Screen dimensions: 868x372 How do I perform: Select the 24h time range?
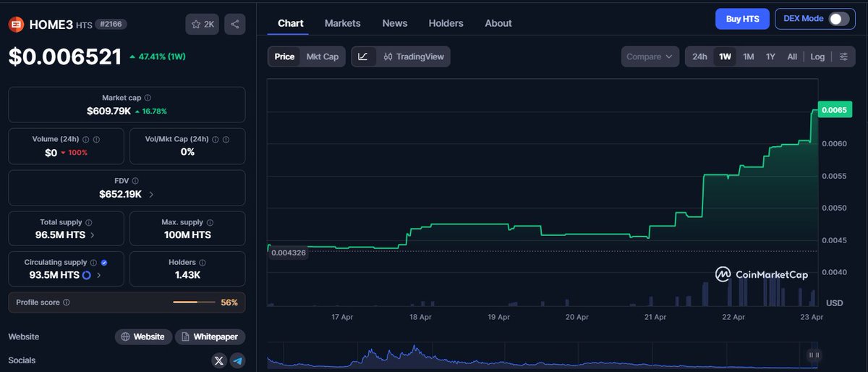tap(700, 56)
